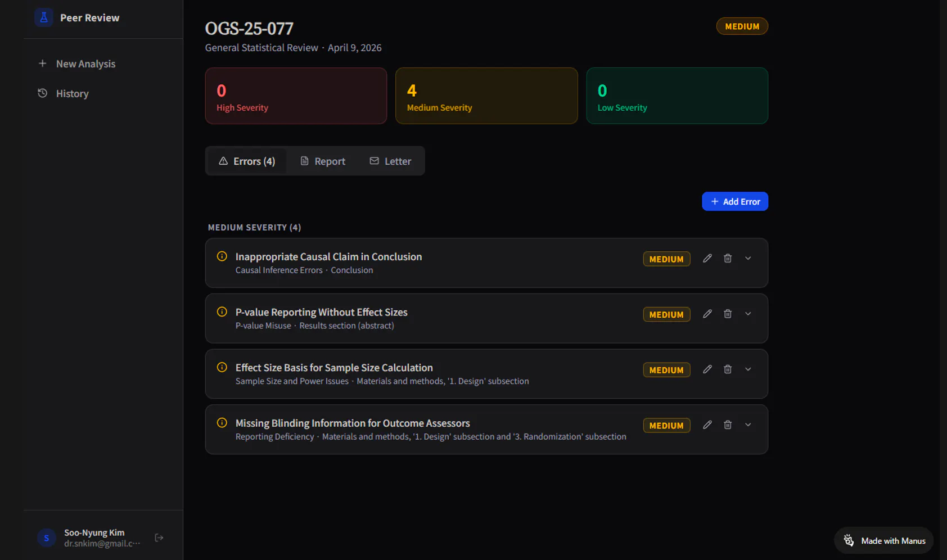Delete the Effect Size Basis error

pyautogui.click(x=728, y=369)
